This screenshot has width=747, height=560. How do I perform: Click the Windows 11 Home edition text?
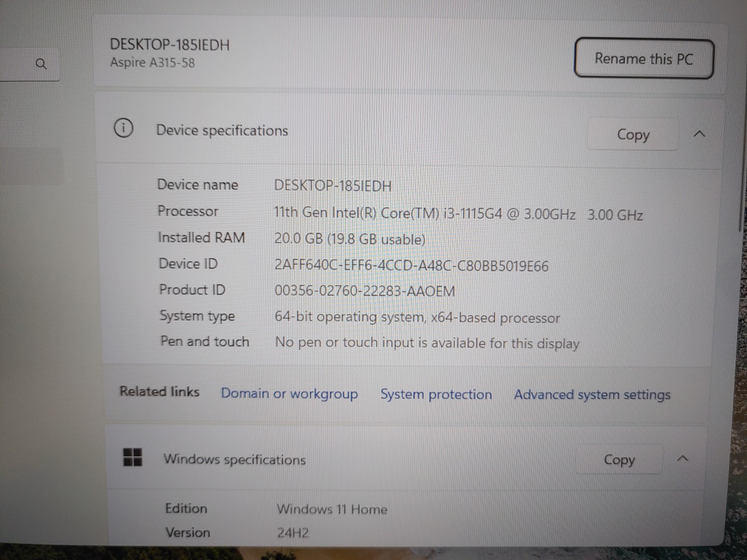click(332, 509)
